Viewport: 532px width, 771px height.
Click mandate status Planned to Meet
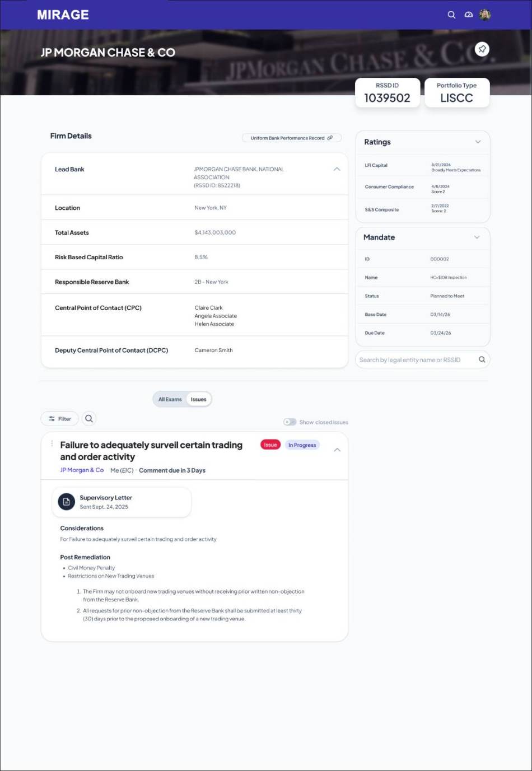(447, 296)
